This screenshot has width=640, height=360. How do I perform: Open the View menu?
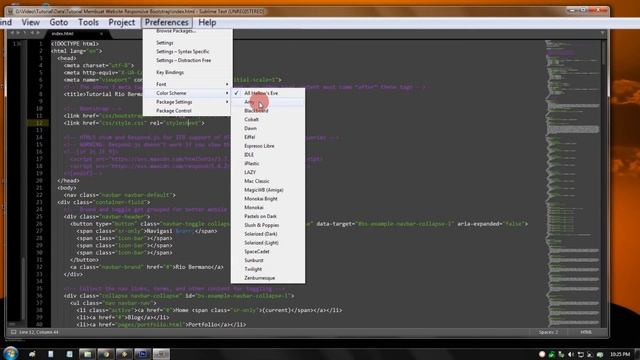pos(31,22)
